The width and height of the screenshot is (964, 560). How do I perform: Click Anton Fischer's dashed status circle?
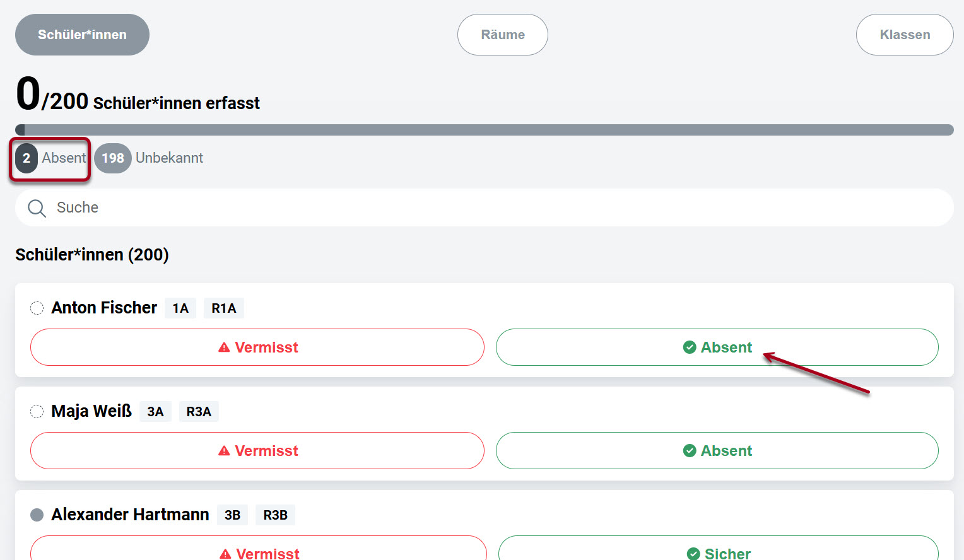click(x=37, y=308)
